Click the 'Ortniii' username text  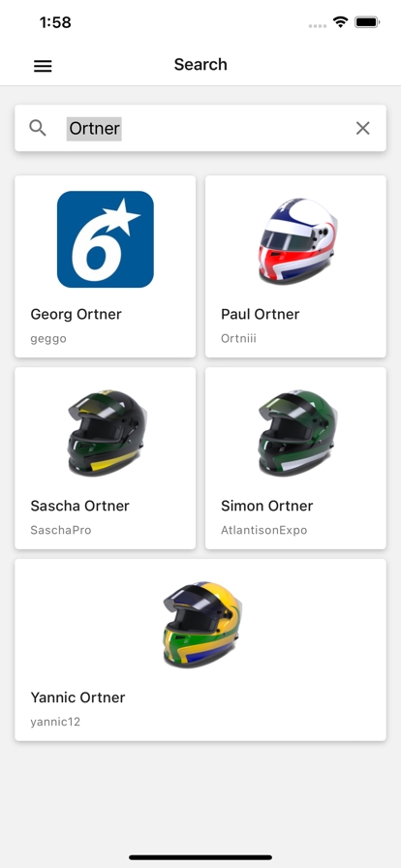click(238, 339)
